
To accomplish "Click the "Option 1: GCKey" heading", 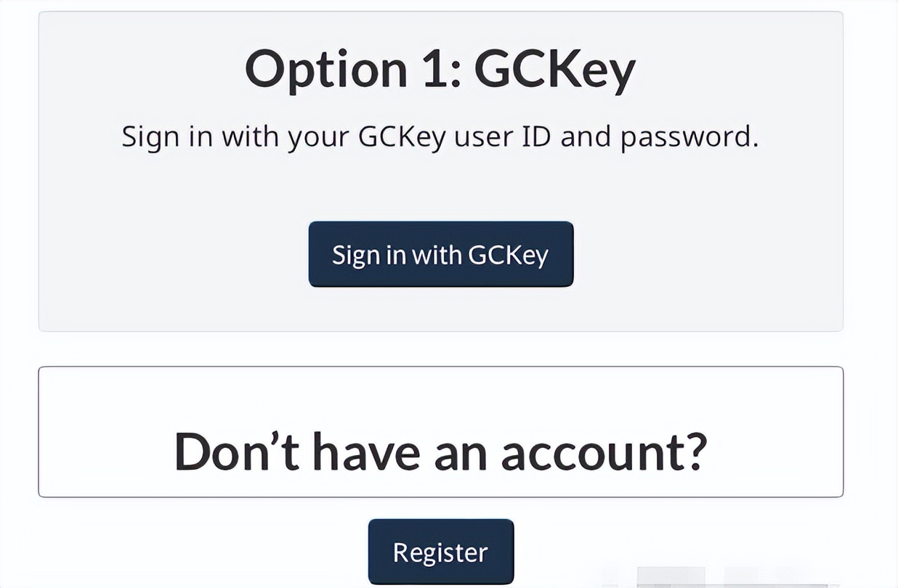I will (x=440, y=70).
